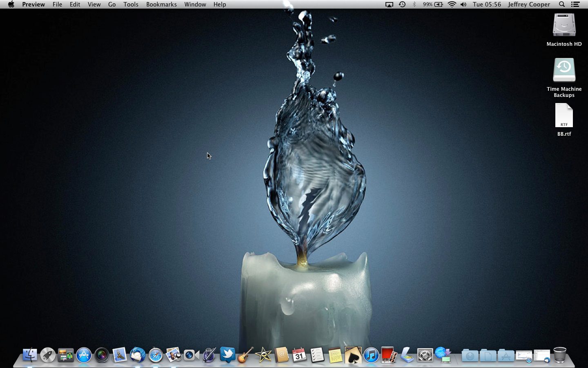This screenshot has height=368, width=588.
Task: Open Time Machine menu bar icon
Action: coord(402,4)
